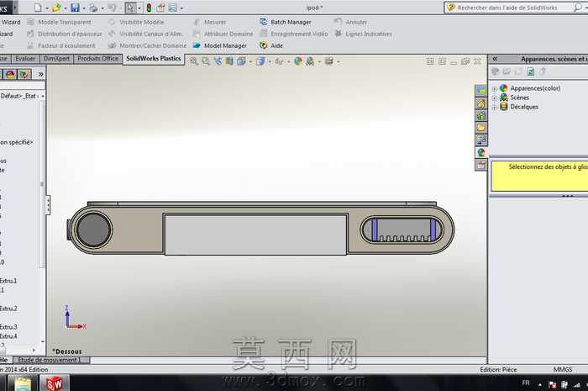The width and height of the screenshot is (588, 391).
Task: Click the light gray rectangular face on model
Action: [255, 235]
